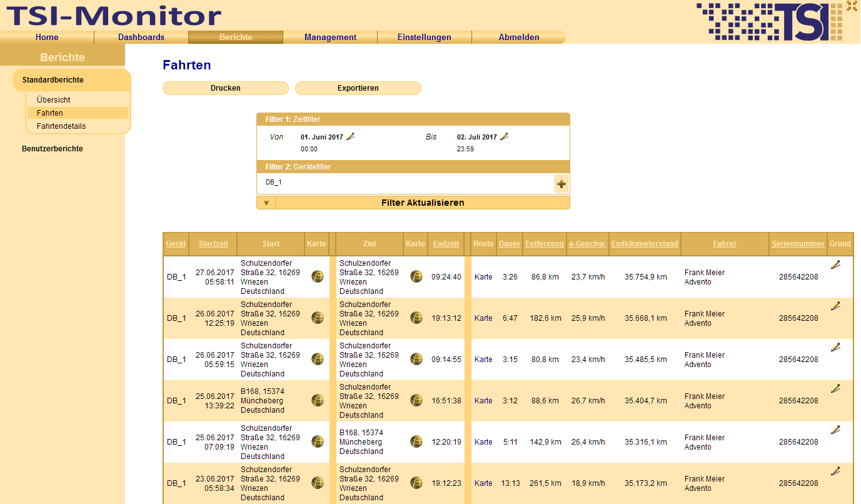Open the Management menu

point(330,38)
